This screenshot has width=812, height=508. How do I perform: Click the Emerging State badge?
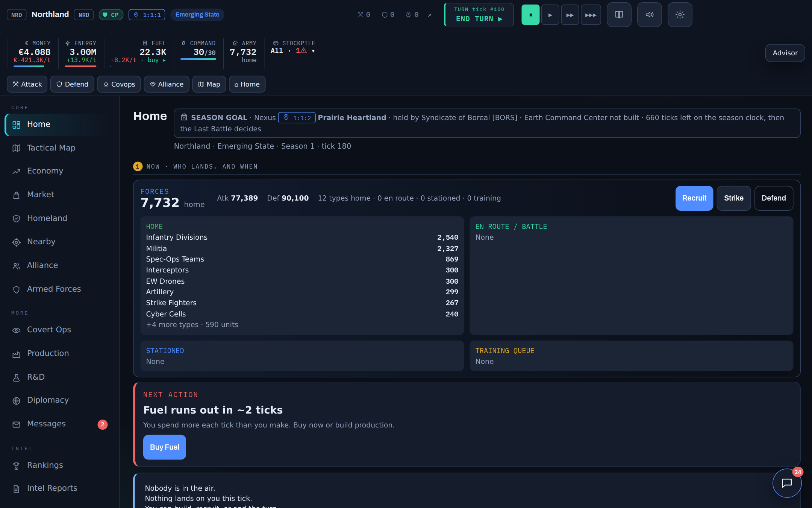click(197, 15)
